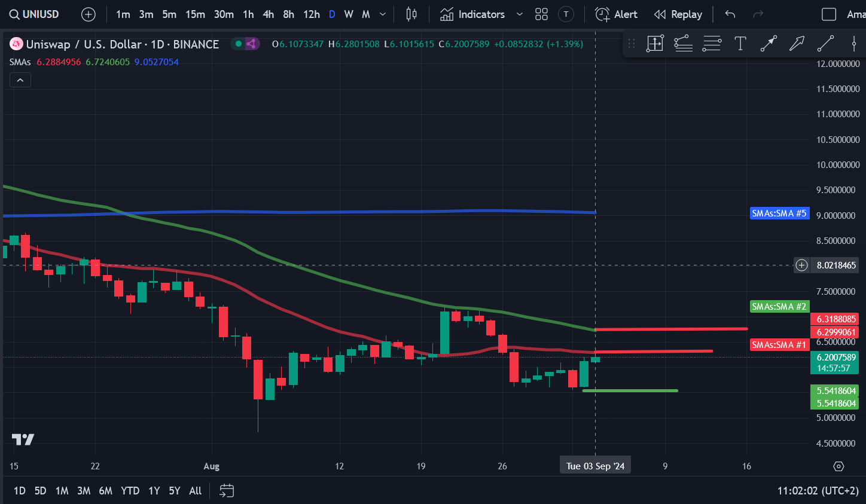Select the 8h interval

pyautogui.click(x=289, y=14)
